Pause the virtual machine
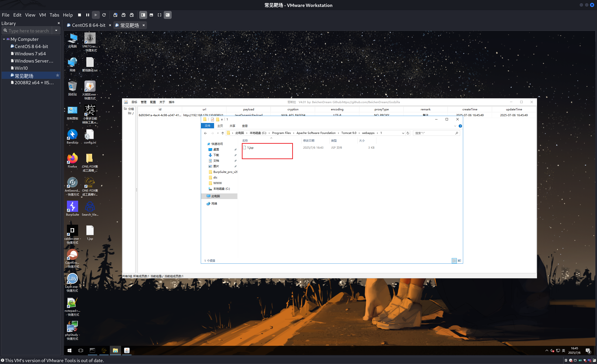The image size is (597, 364). (x=87, y=15)
